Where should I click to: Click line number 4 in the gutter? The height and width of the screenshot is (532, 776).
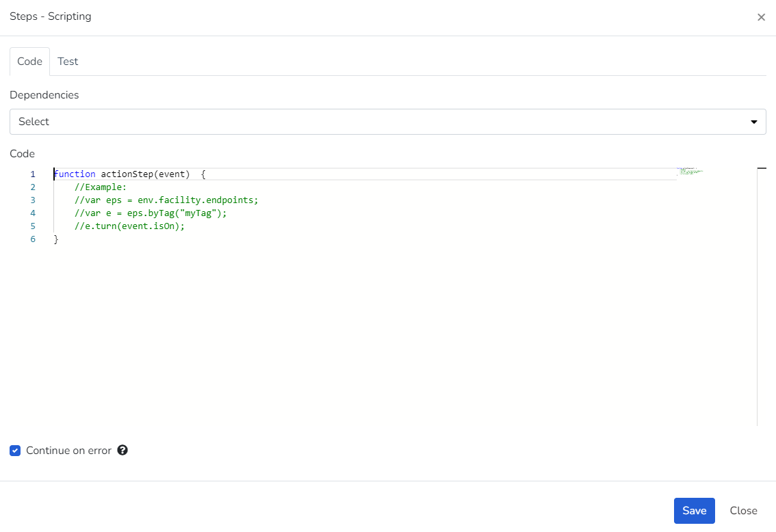point(33,213)
